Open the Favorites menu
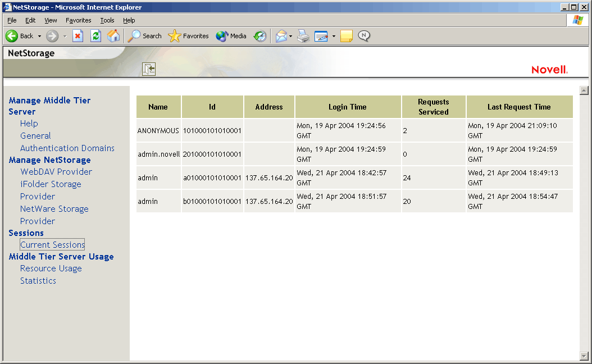 pyautogui.click(x=78, y=20)
